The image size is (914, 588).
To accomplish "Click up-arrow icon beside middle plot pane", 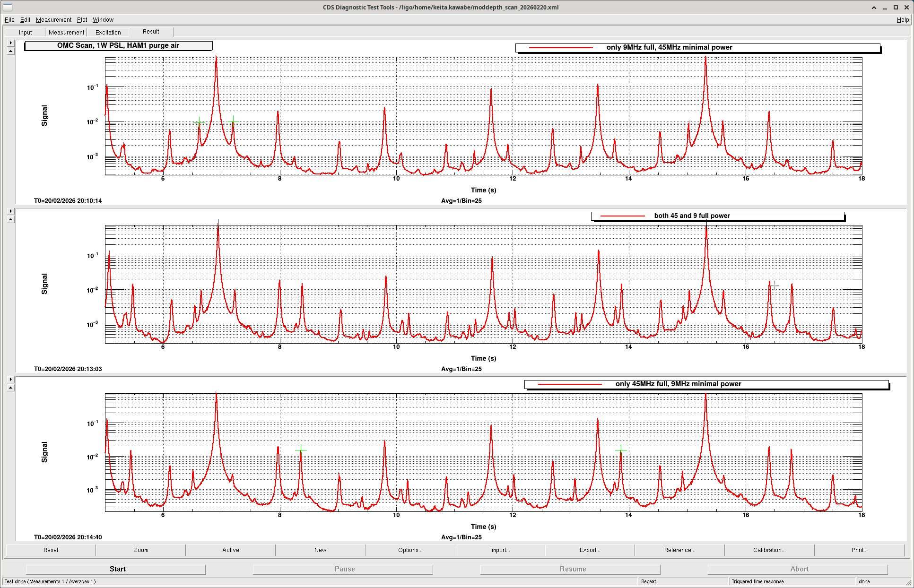I will point(10,219).
